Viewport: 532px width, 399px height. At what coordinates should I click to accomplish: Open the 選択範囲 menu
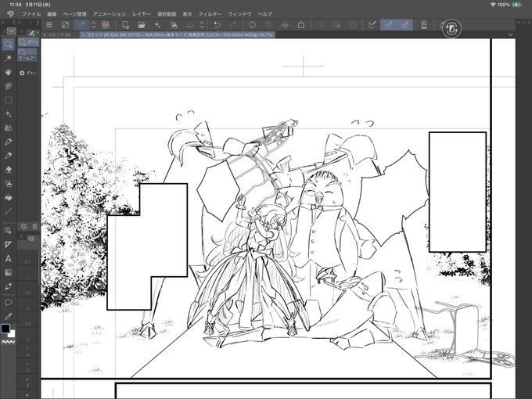pos(167,14)
